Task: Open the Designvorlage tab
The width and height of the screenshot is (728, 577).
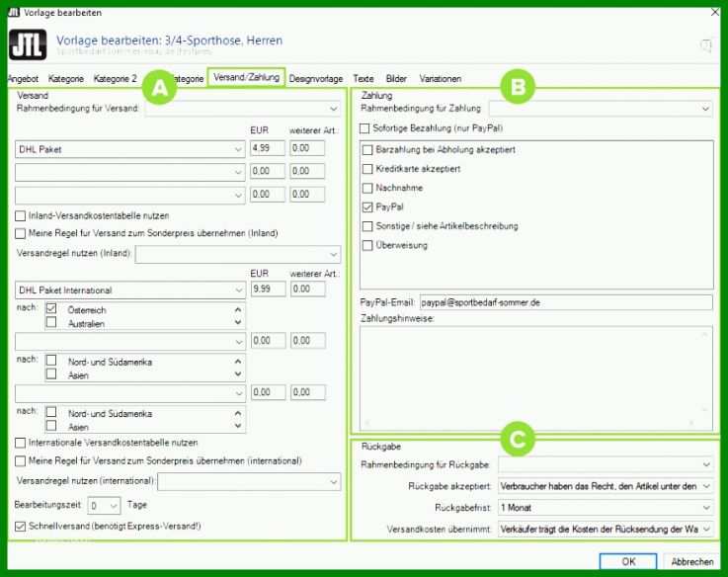Action: pos(316,78)
